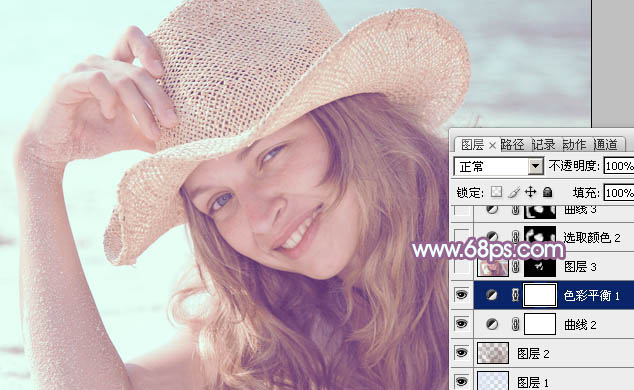Click the 填充 label
The image size is (634, 390).
click(x=586, y=193)
